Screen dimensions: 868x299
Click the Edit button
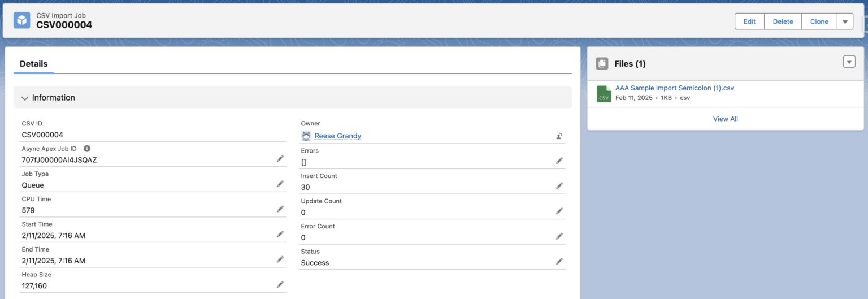tap(749, 21)
